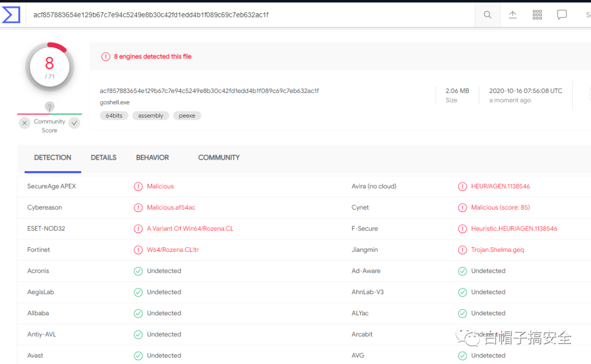Click the Avira (no cloud) engine name

[x=374, y=186]
